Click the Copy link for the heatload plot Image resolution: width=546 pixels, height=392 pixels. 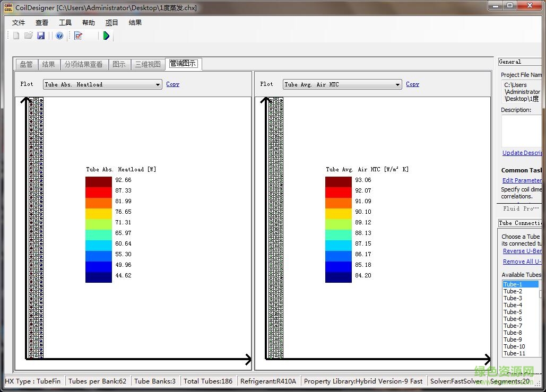pos(172,84)
